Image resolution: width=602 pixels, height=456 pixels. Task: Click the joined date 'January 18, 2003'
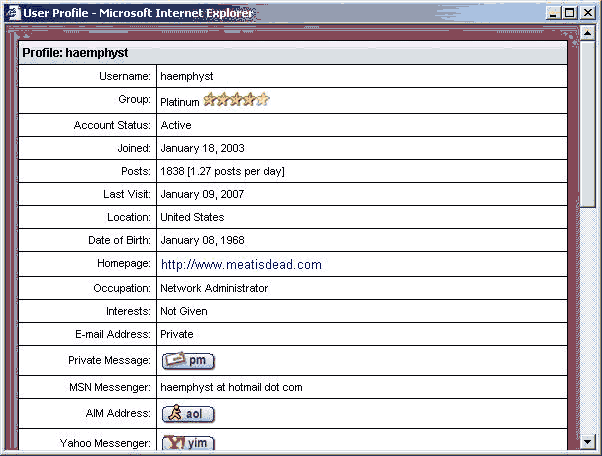202,148
